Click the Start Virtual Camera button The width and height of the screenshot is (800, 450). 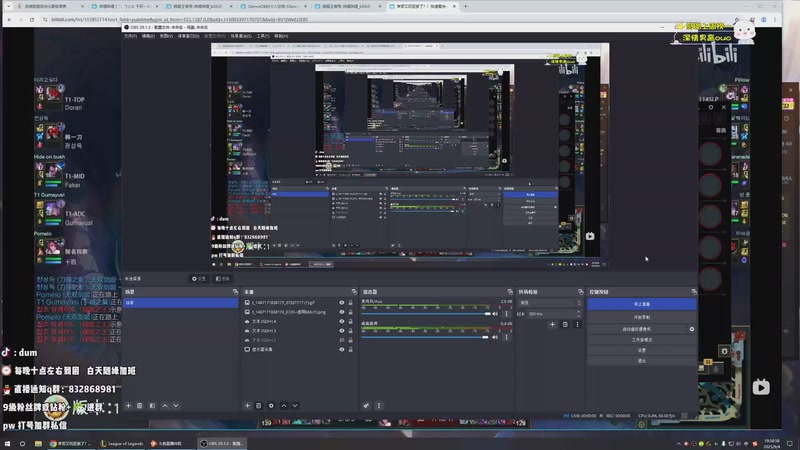[x=636, y=329]
